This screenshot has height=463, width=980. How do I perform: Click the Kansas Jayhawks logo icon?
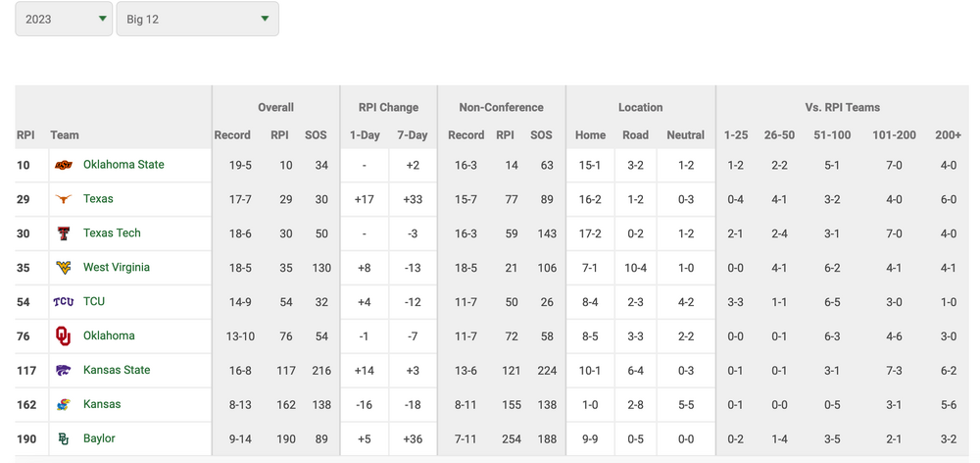(64, 405)
